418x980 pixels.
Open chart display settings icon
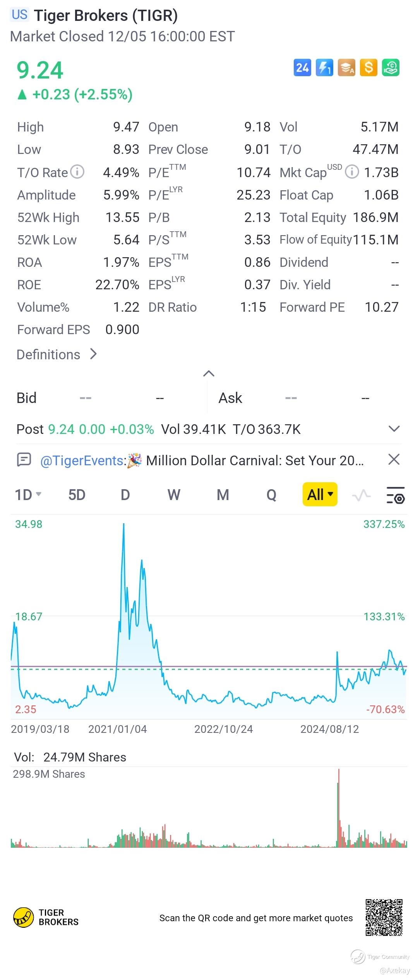point(395,495)
